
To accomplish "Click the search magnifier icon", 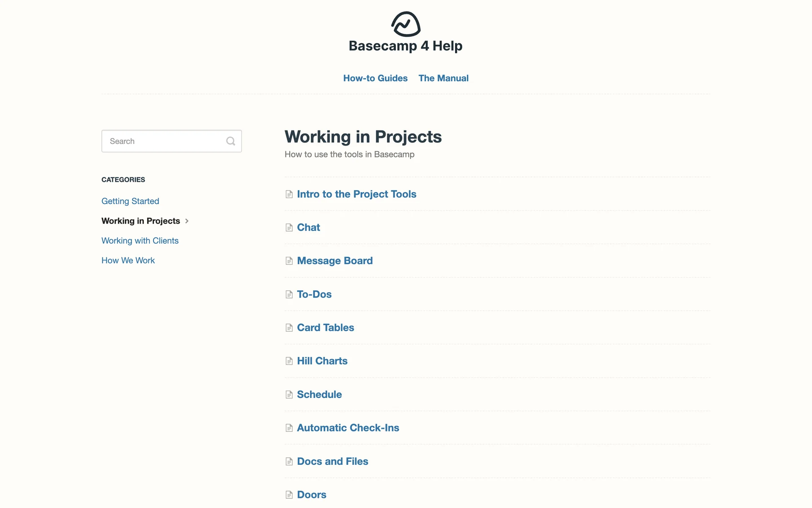I will coord(230,141).
